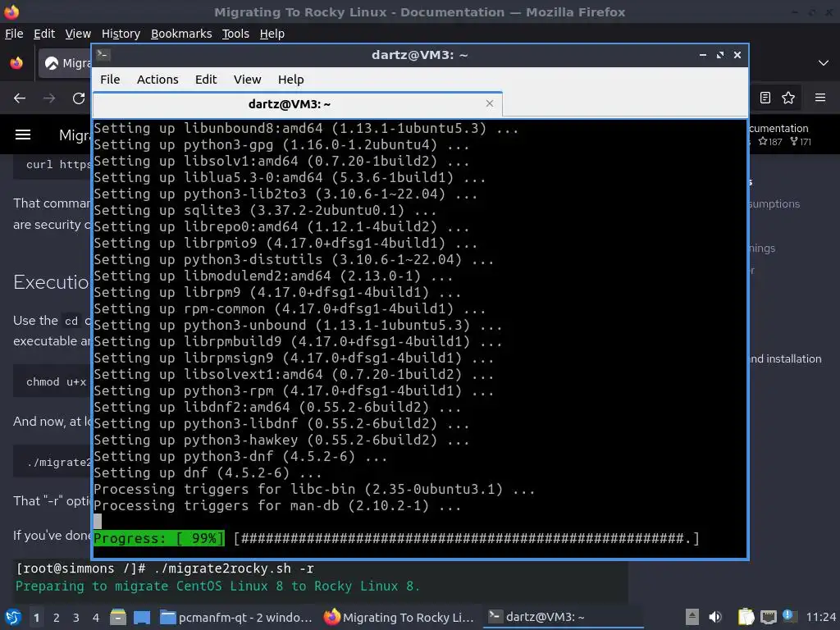The height and width of the screenshot is (630, 840).
Task: Click Firefox logo in window title bar
Action: (11, 11)
